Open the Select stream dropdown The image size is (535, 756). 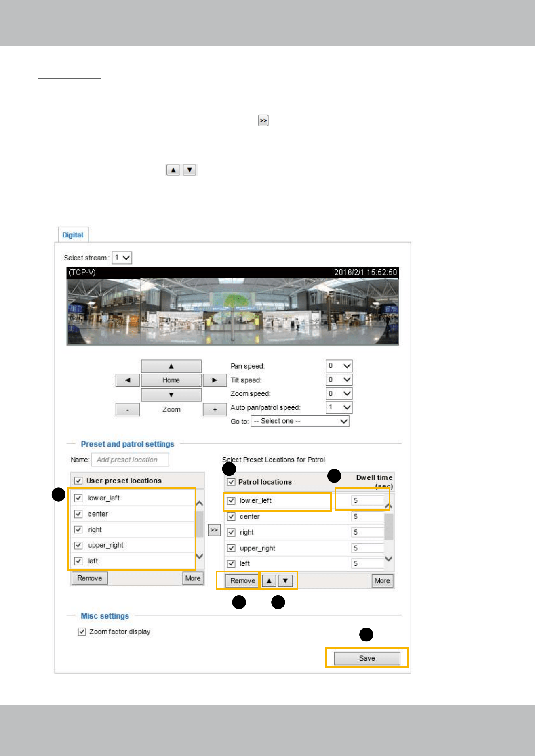coord(122,258)
